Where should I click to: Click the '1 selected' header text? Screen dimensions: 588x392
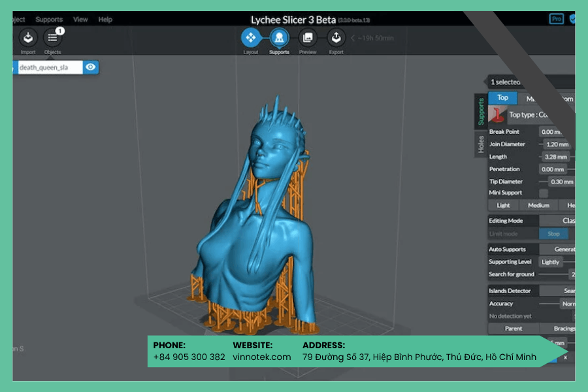[505, 82]
